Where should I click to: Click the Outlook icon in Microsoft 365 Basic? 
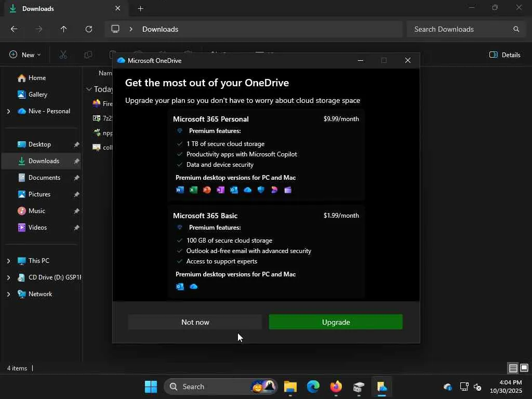click(x=180, y=286)
